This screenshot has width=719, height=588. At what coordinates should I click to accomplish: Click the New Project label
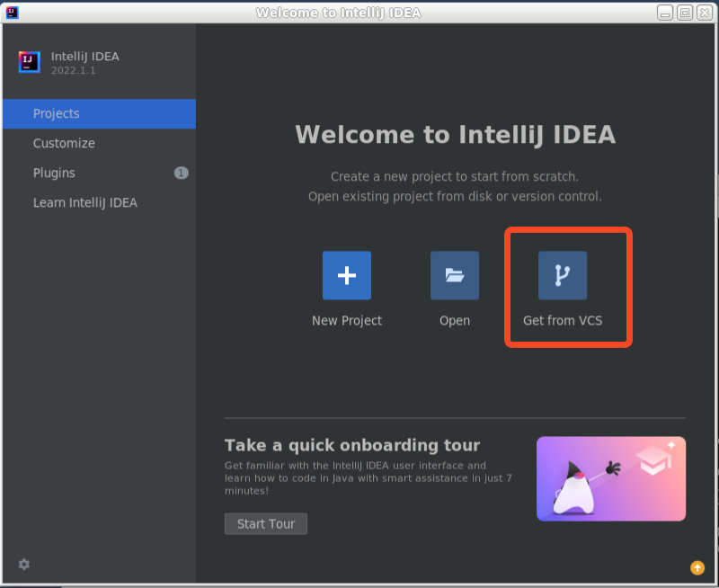click(347, 321)
